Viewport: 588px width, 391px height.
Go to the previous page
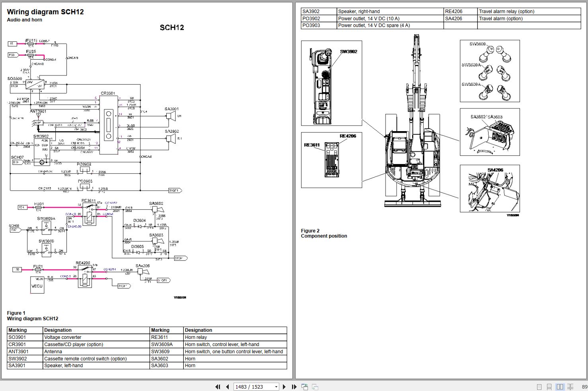tap(227, 387)
